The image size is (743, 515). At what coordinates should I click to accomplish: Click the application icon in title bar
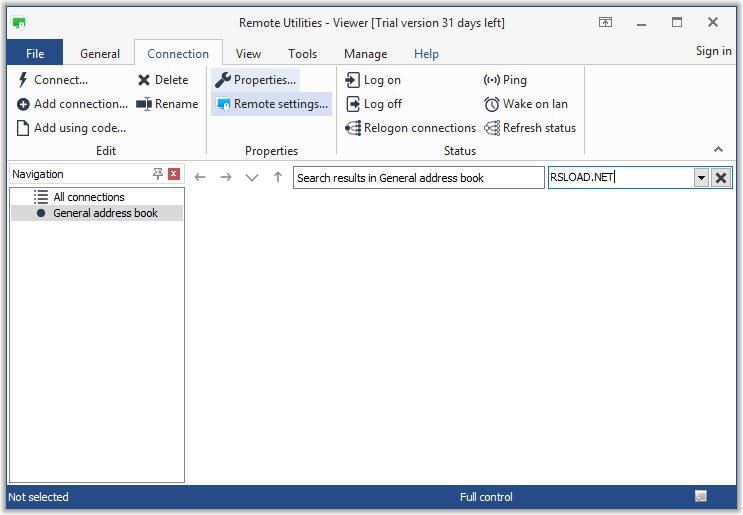[x=19, y=23]
